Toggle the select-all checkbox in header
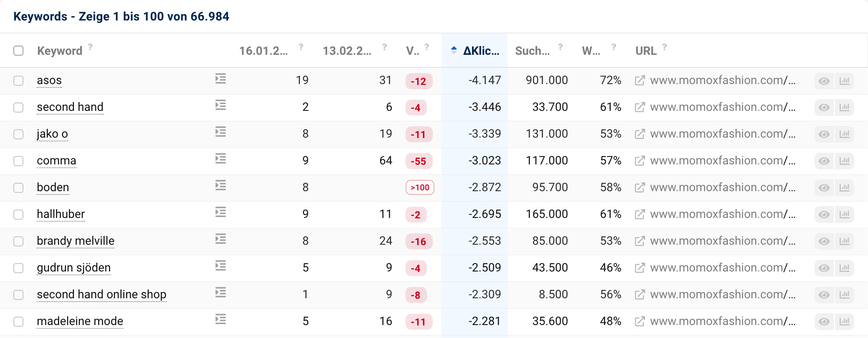 click(18, 51)
